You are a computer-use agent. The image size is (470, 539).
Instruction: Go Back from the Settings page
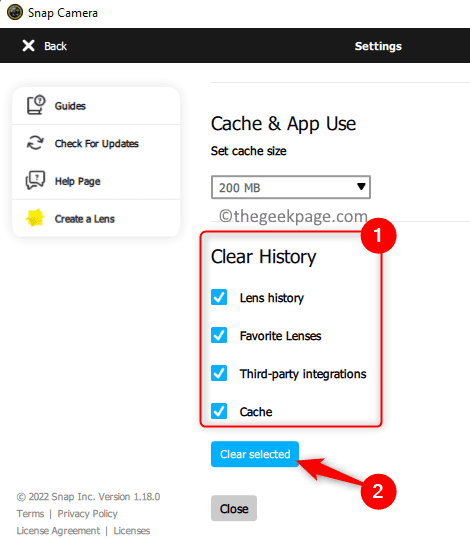(44, 46)
